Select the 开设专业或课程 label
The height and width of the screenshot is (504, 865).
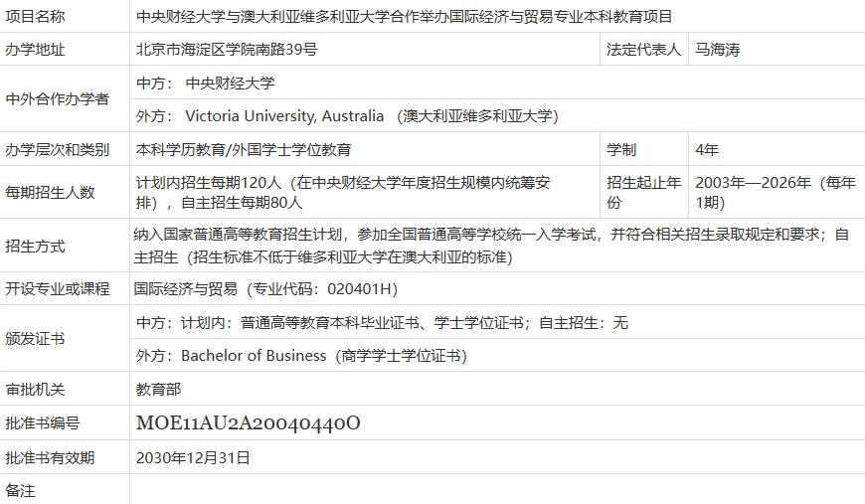tap(58, 289)
